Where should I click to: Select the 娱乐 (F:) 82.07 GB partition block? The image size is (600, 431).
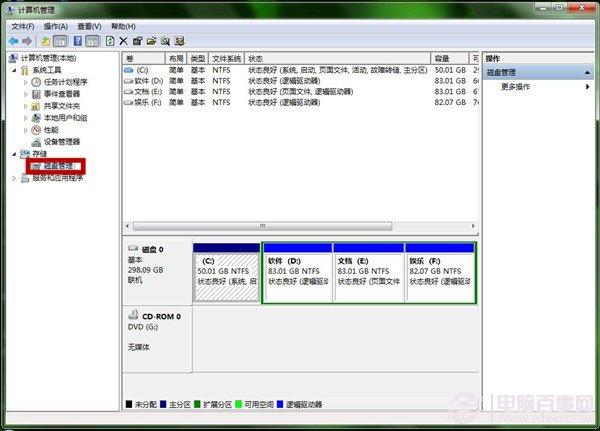[440, 273]
